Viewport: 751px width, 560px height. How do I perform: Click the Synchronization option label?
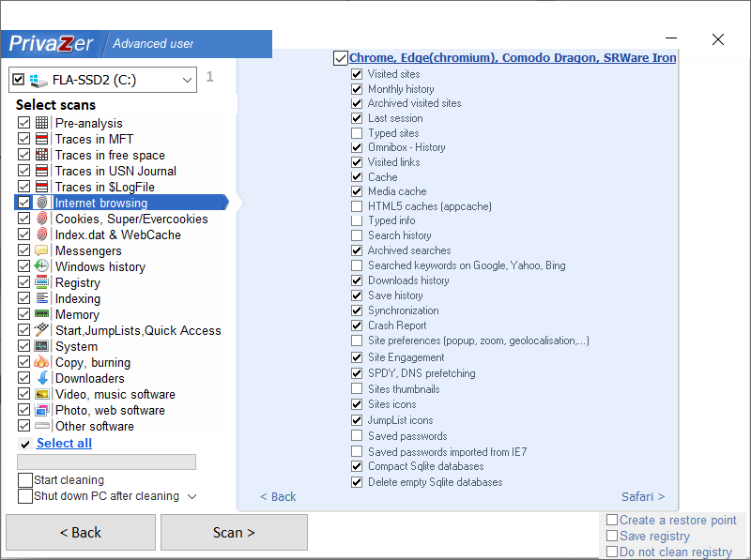(x=404, y=310)
